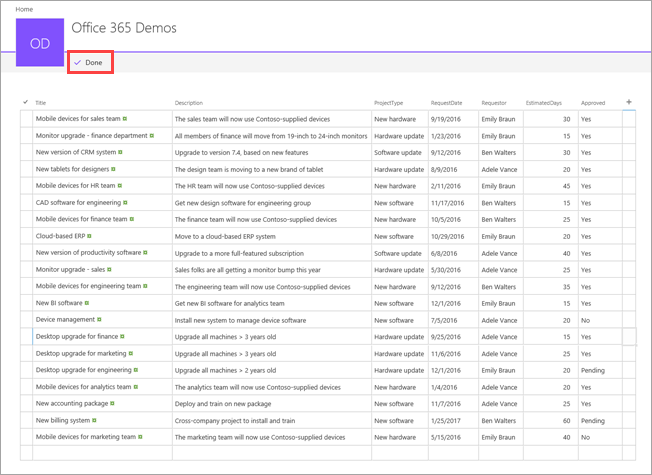Screen dimensions: 652x475
Task: Click the EstimatedDays column header
Action: click(543, 103)
